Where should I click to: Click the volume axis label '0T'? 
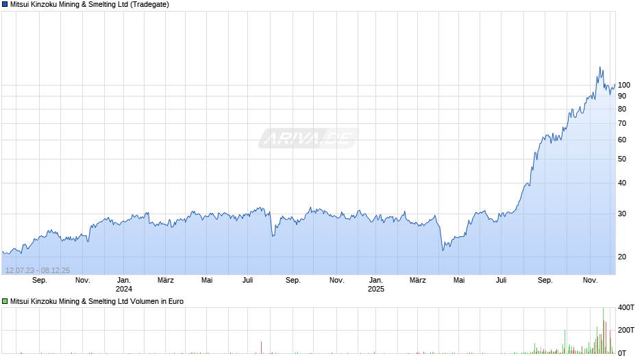click(x=622, y=353)
